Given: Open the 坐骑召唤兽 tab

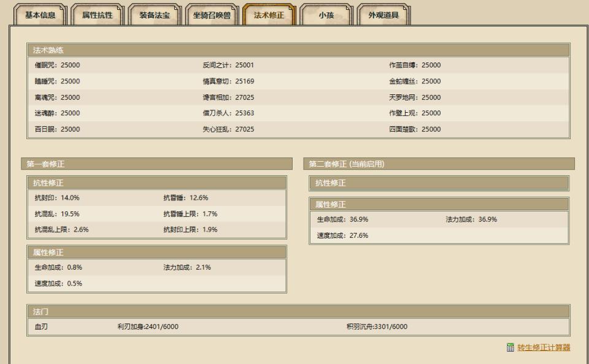Looking at the screenshot, I should pos(211,15).
